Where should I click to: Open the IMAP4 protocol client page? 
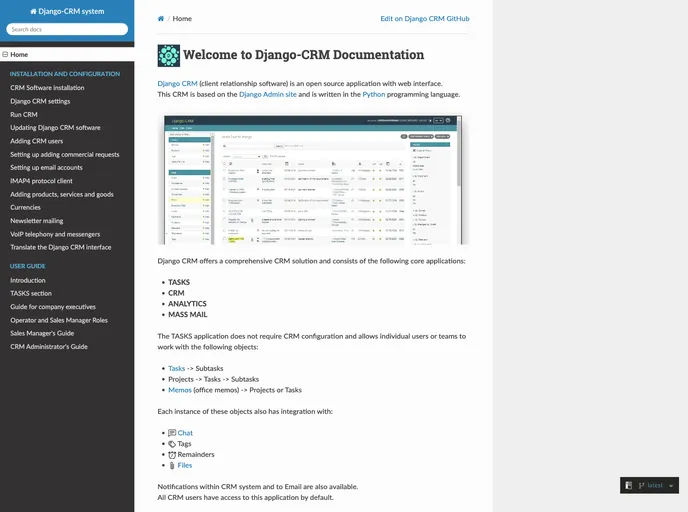41,181
